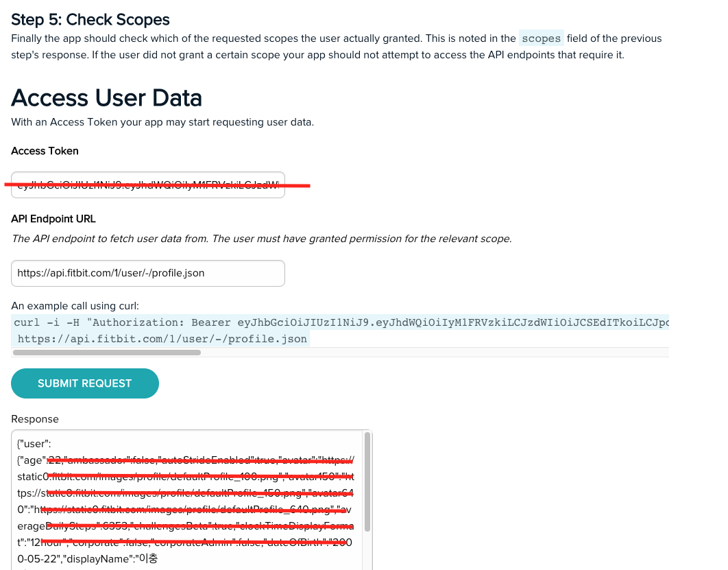Click the API Endpoint URL label
This screenshot has width=728, height=570.
click(x=53, y=219)
